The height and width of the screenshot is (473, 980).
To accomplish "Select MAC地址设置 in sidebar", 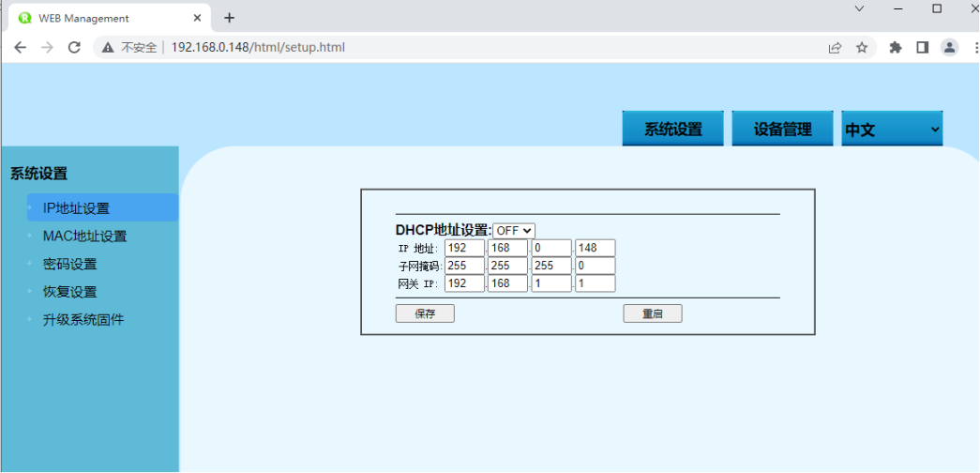I will (84, 236).
